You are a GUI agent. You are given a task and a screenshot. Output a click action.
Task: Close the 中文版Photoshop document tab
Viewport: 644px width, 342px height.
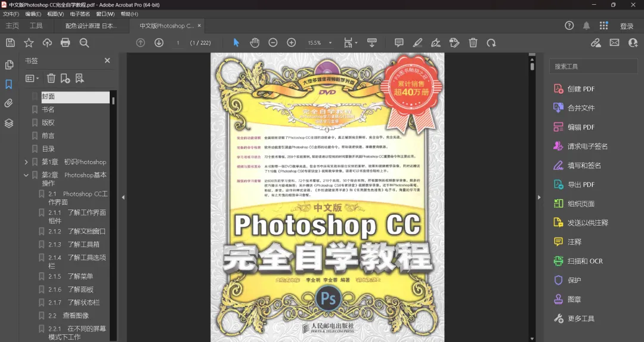(x=199, y=26)
